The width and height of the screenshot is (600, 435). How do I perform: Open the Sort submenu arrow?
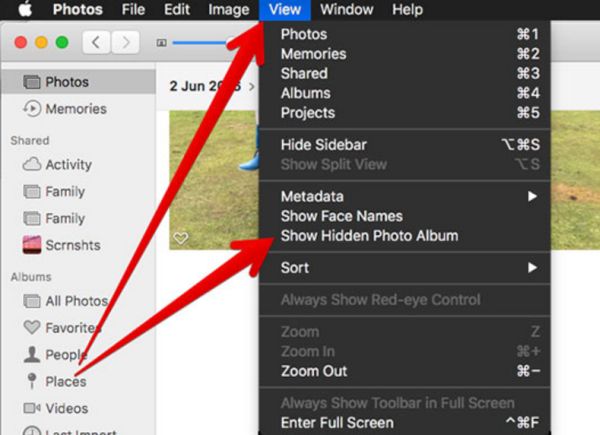click(x=532, y=267)
